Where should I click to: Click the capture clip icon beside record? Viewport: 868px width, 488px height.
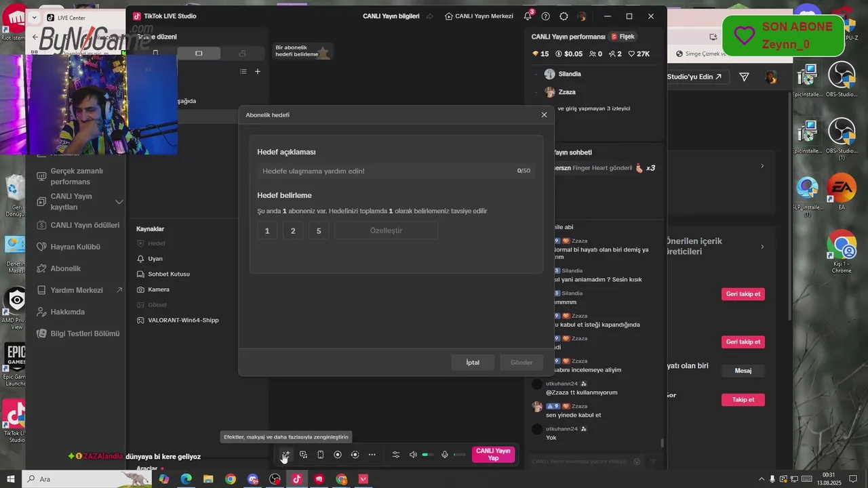click(355, 455)
